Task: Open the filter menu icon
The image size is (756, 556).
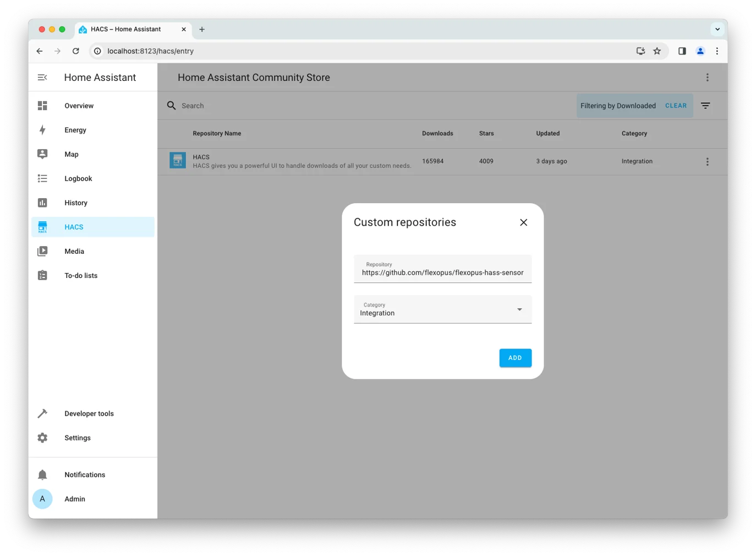Action: pos(705,106)
